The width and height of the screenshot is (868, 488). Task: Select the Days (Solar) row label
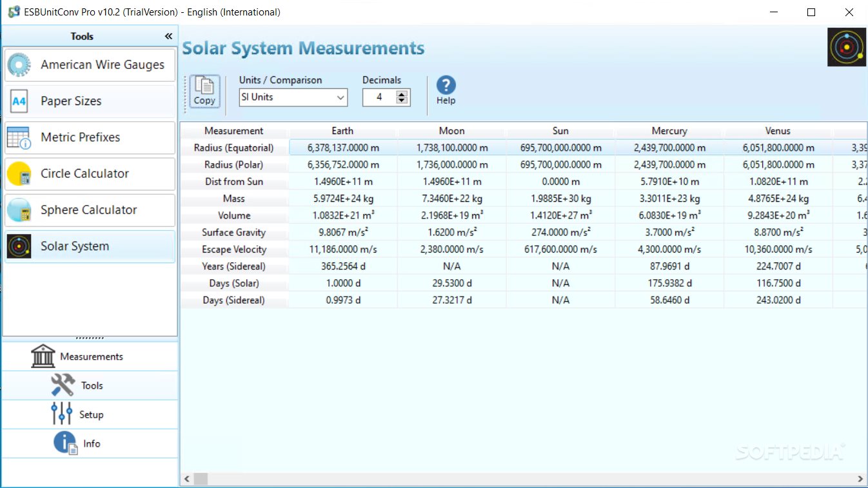[x=234, y=283]
